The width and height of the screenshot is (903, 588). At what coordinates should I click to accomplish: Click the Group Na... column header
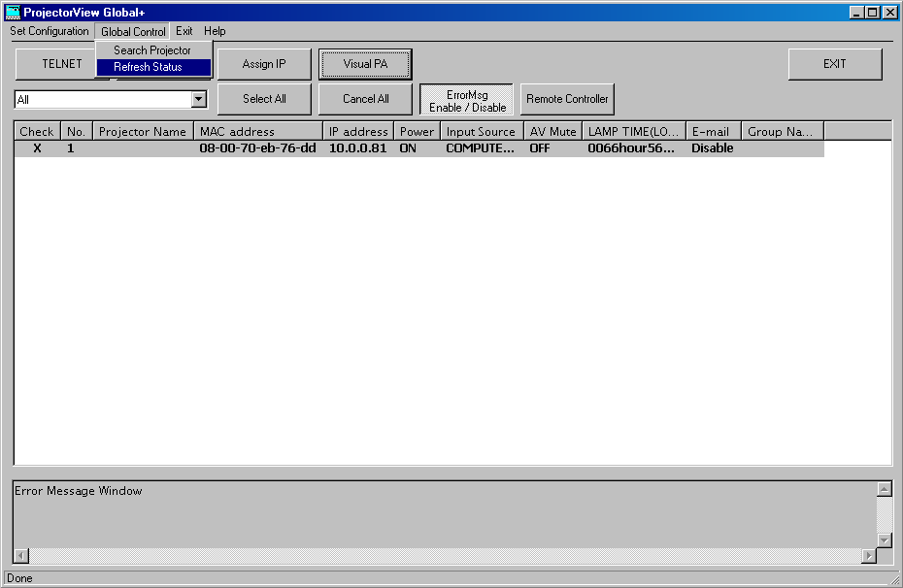(x=783, y=131)
